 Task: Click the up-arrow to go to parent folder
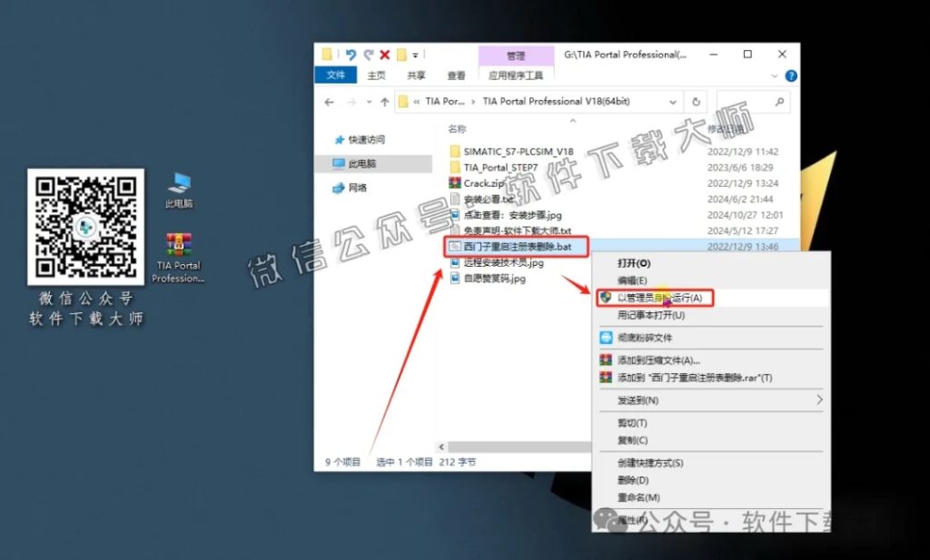pyautogui.click(x=384, y=102)
